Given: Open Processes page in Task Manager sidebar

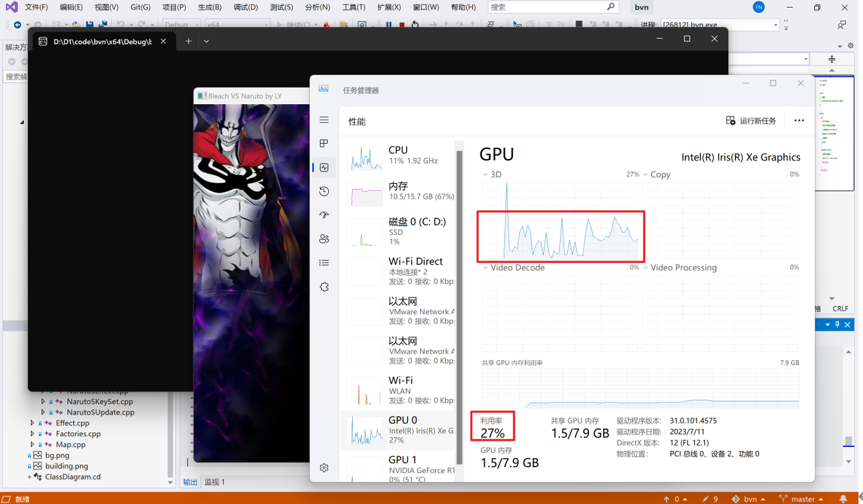Looking at the screenshot, I should point(324,144).
